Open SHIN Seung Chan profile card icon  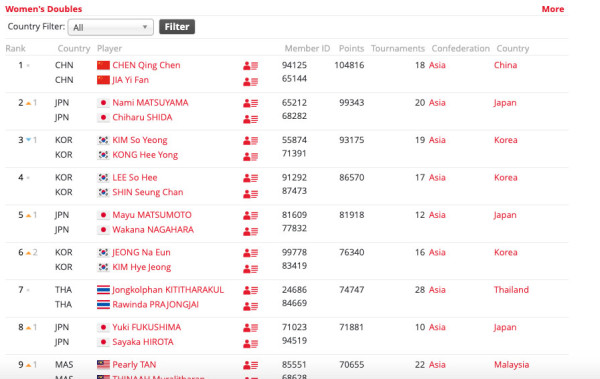[251, 194]
